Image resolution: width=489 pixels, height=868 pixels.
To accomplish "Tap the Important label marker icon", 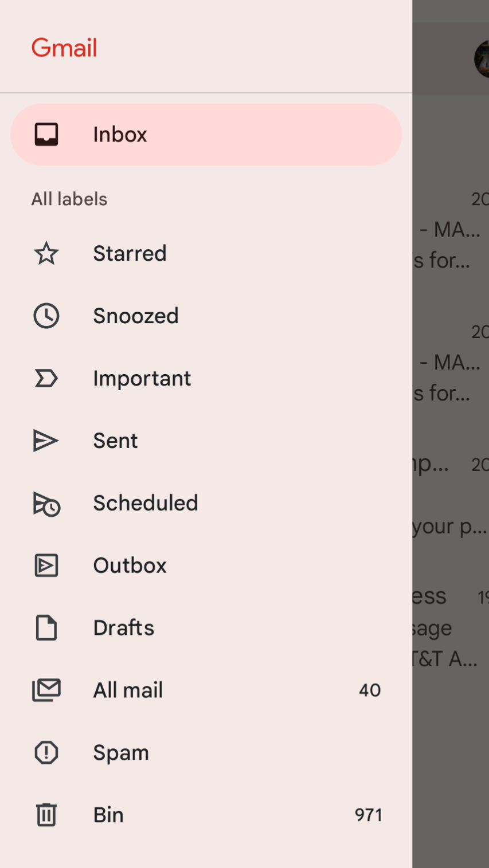I will pos(46,378).
